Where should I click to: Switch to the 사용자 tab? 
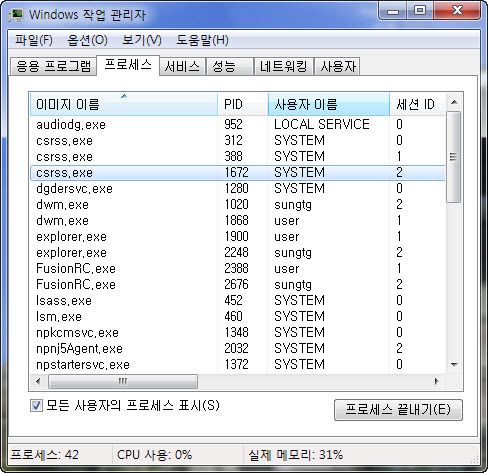coord(337,66)
